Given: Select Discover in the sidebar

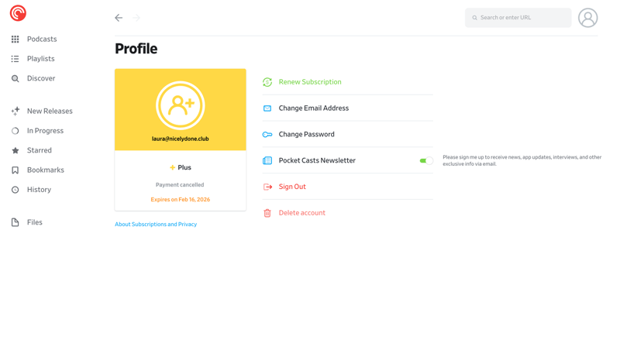Looking at the screenshot, I should [40, 78].
